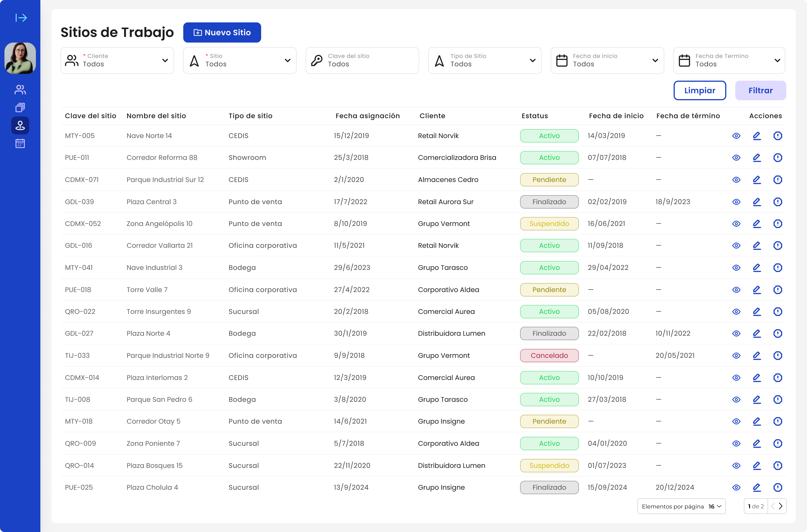
Task: Go to next page arrow
Action: click(780, 506)
